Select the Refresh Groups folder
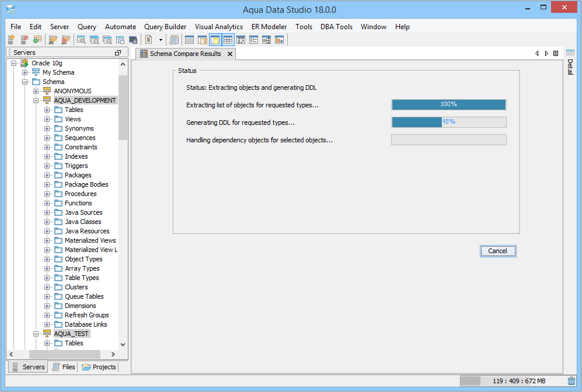The image size is (582, 392). pos(87,315)
